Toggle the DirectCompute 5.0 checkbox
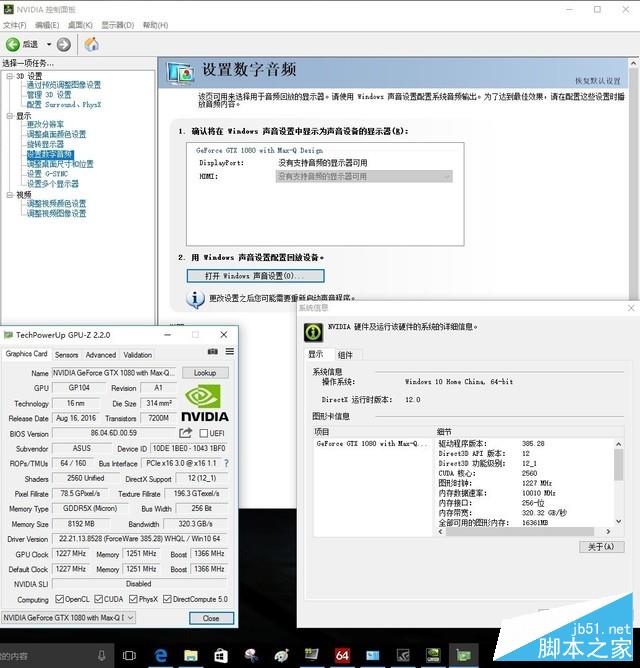The height and width of the screenshot is (668, 640). (167, 599)
